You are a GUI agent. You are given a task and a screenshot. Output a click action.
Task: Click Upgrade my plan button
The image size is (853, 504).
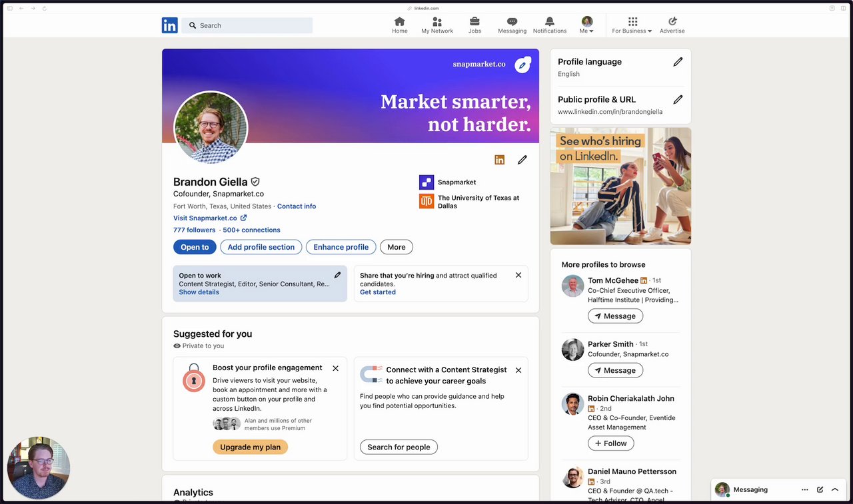coord(251,447)
